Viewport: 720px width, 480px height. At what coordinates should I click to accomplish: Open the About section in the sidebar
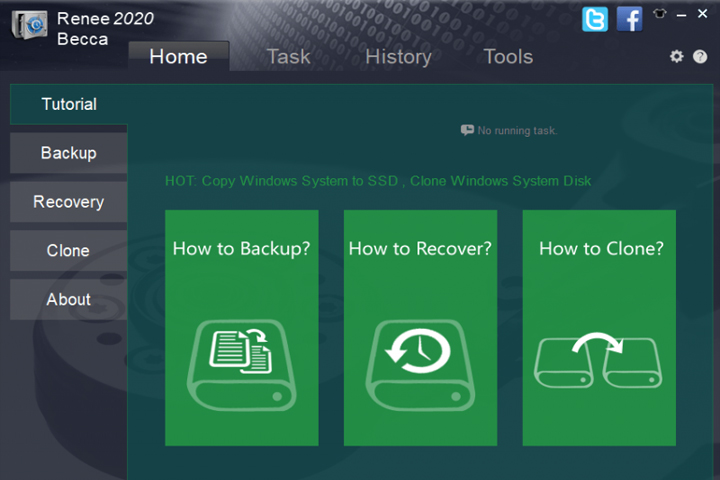coord(69,299)
